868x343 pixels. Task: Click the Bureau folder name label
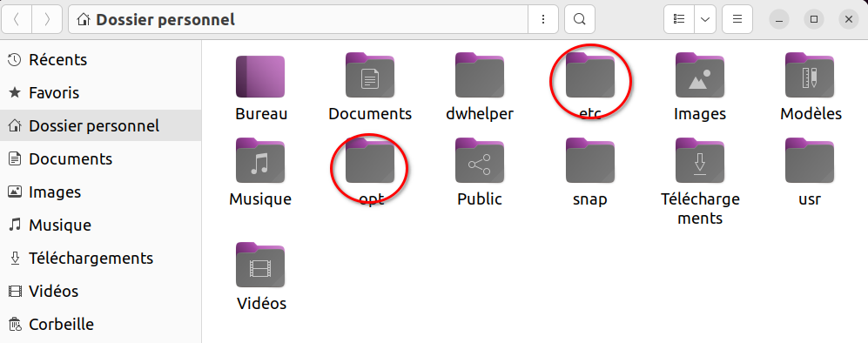(261, 114)
